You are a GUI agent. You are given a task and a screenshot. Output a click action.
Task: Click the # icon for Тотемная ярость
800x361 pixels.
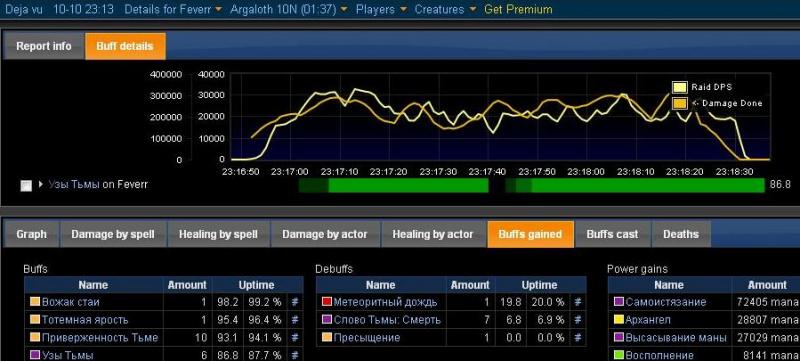(294, 320)
